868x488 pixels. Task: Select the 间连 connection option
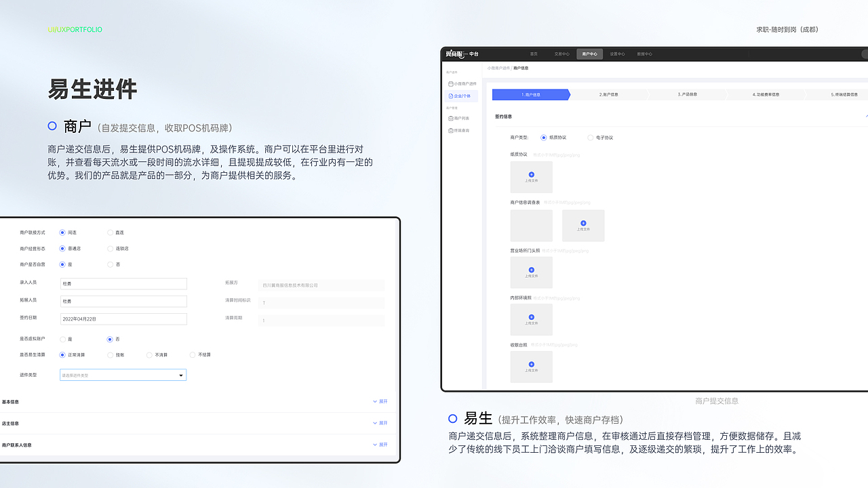(62, 232)
